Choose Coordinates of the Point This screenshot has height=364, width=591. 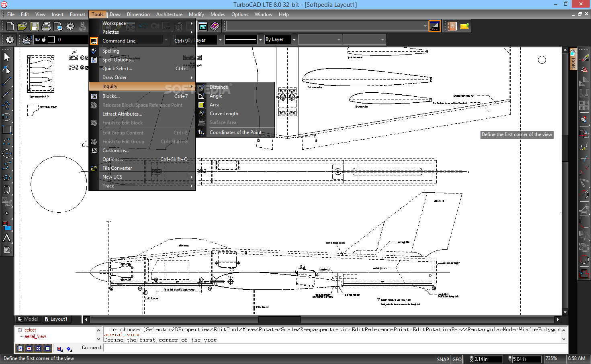pyautogui.click(x=235, y=132)
